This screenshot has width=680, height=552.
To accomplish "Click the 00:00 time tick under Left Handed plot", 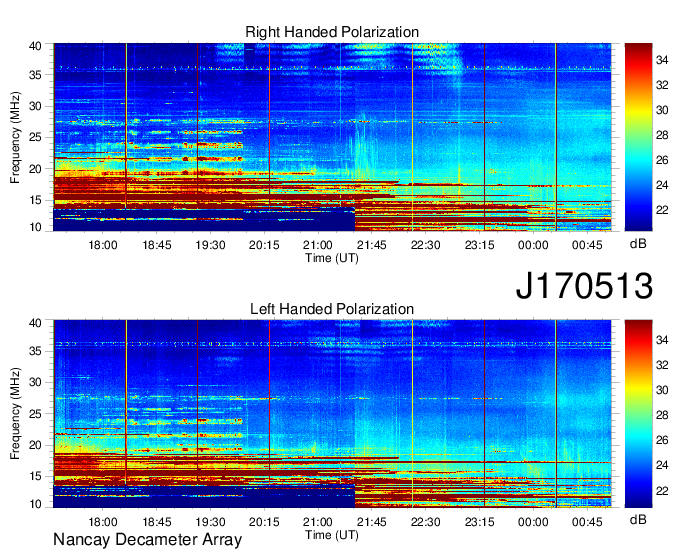I will 533,522.
